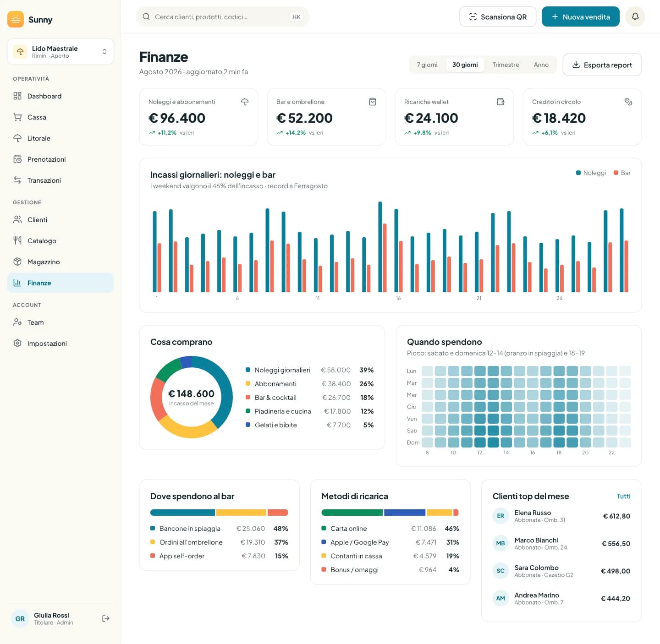Open Clienti people icon

pyautogui.click(x=17, y=219)
